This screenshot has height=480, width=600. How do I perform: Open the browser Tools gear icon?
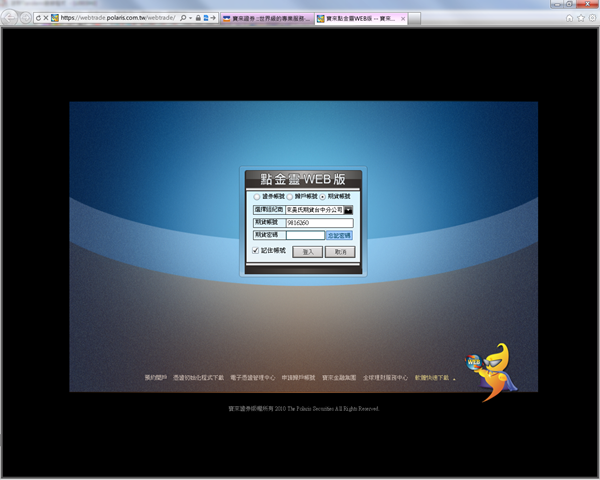(592, 18)
